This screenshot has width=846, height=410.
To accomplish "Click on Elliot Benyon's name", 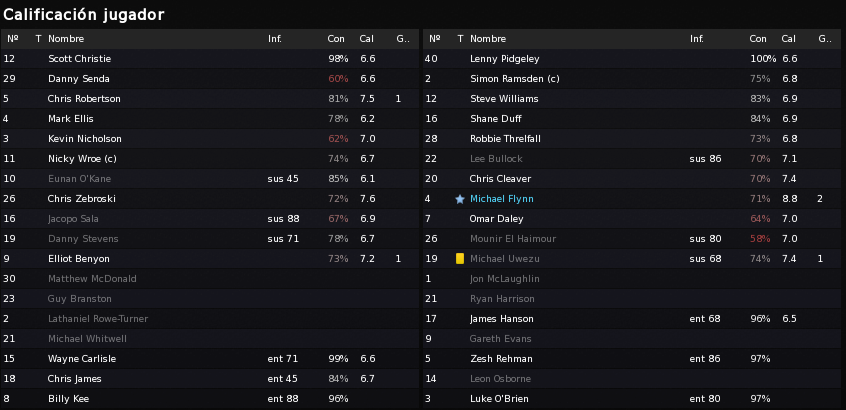I will pos(79,259).
